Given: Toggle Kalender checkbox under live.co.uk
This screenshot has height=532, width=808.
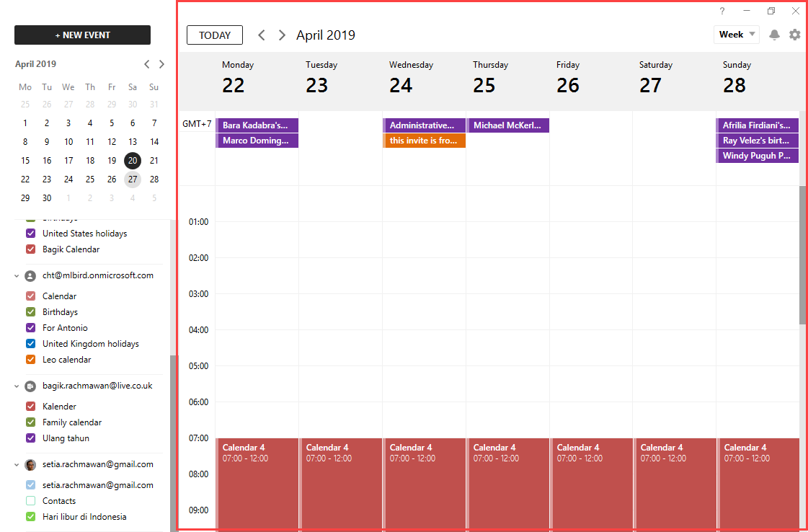Looking at the screenshot, I should tap(30, 407).
